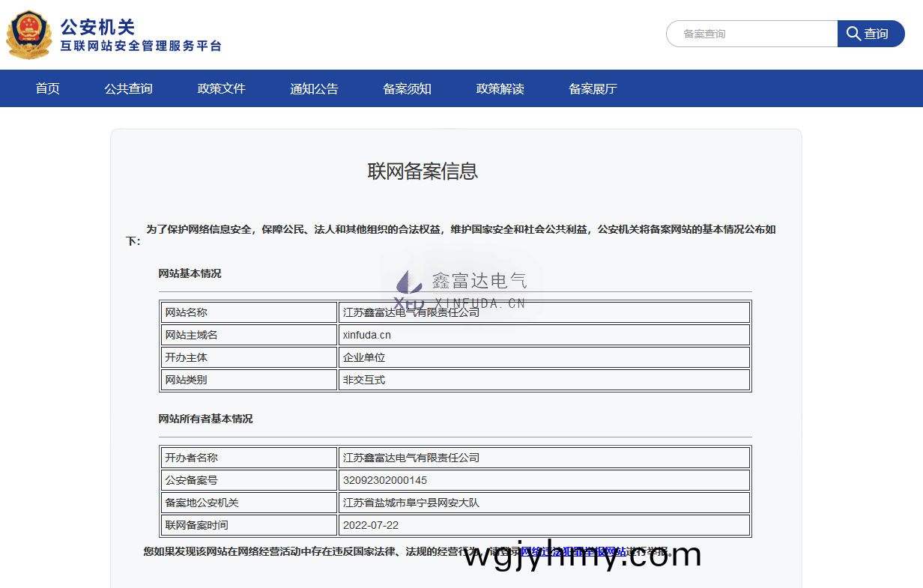
Task: Open 政策解读 from the navigation bar
Action: click(500, 88)
